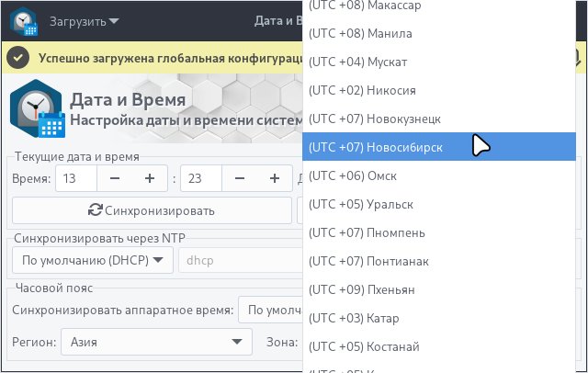Click the dhcp NTP server input field
This screenshot has height=373, width=588.
point(241,260)
